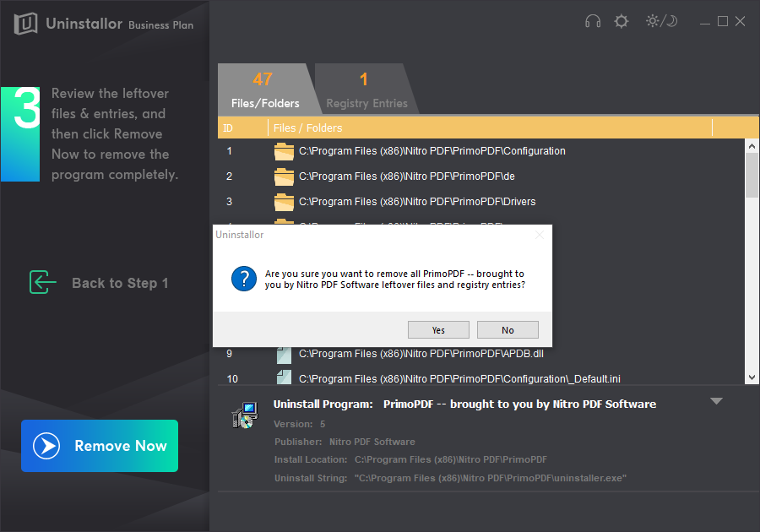Open settings with the gear icon
The height and width of the screenshot is (532, 760).
(622, 21)
